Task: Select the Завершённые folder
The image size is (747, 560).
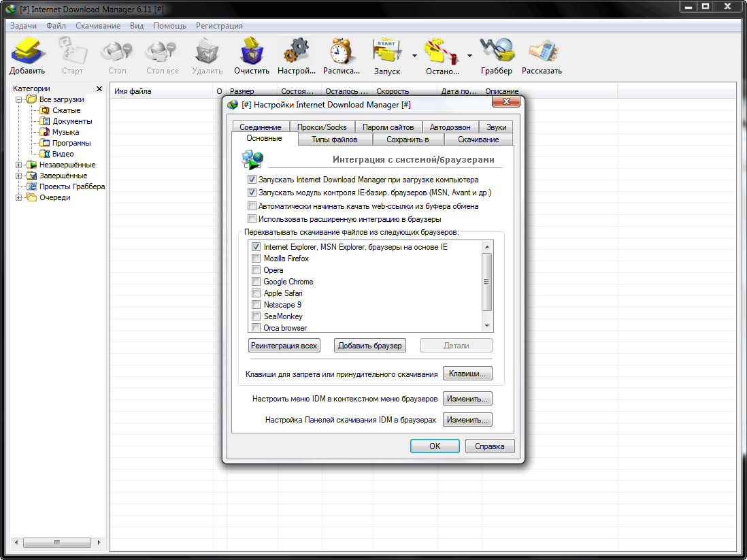Action: (x=63, y=176)
